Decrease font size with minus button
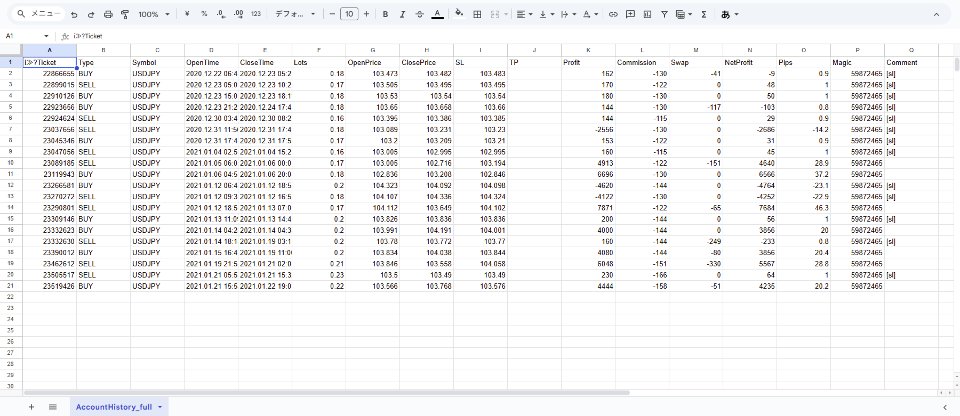Screen dimensions: 960x416 332,14
